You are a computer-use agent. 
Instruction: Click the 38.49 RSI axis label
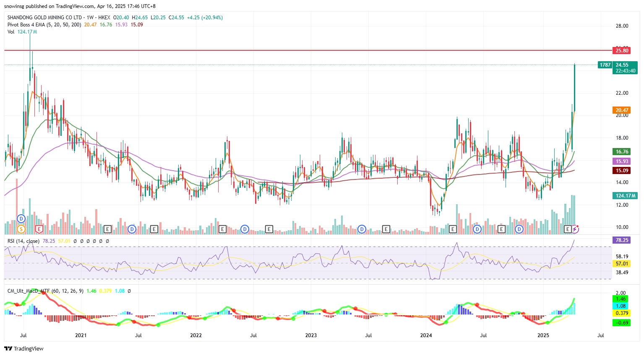pyautogui.click(x=622, y=273)
